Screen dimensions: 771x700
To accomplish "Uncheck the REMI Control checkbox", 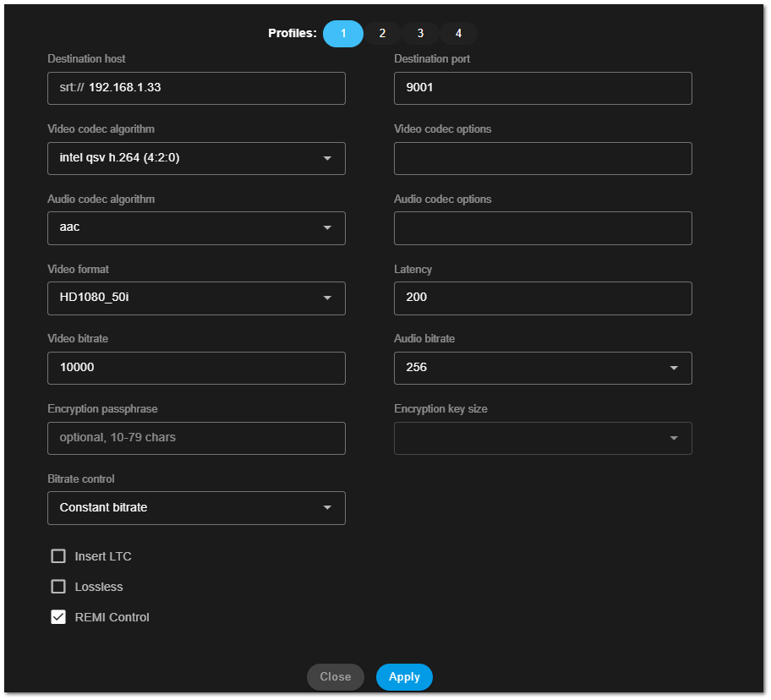I will tap(58, 617).
